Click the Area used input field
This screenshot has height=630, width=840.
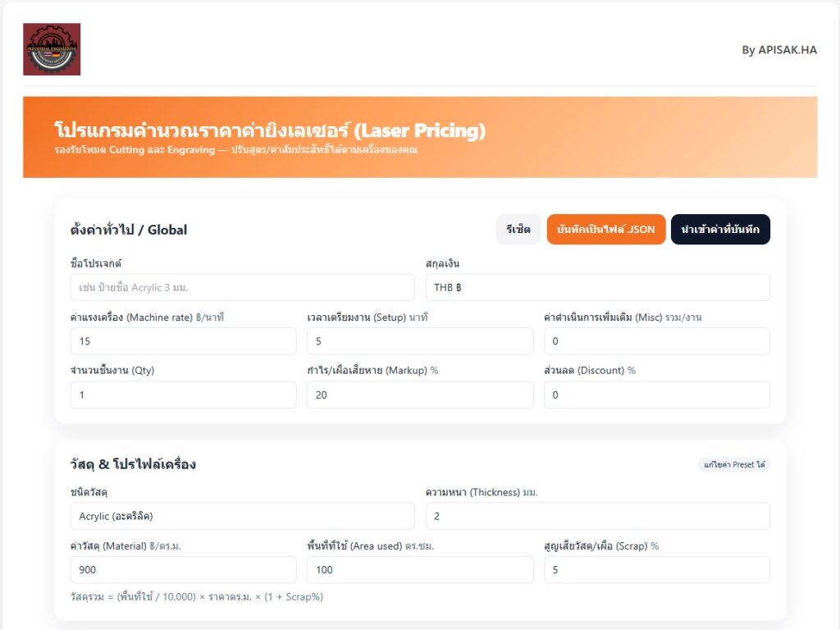click(420, 569)
